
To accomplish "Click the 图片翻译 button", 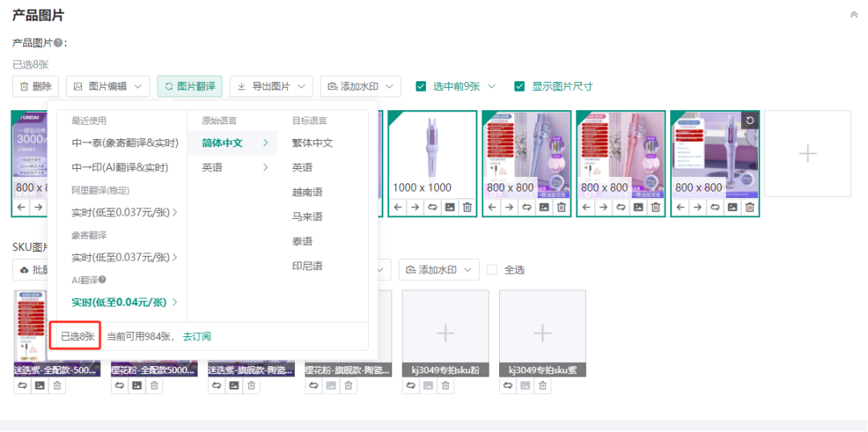I will pyautogui.click(x=190, y=86).
